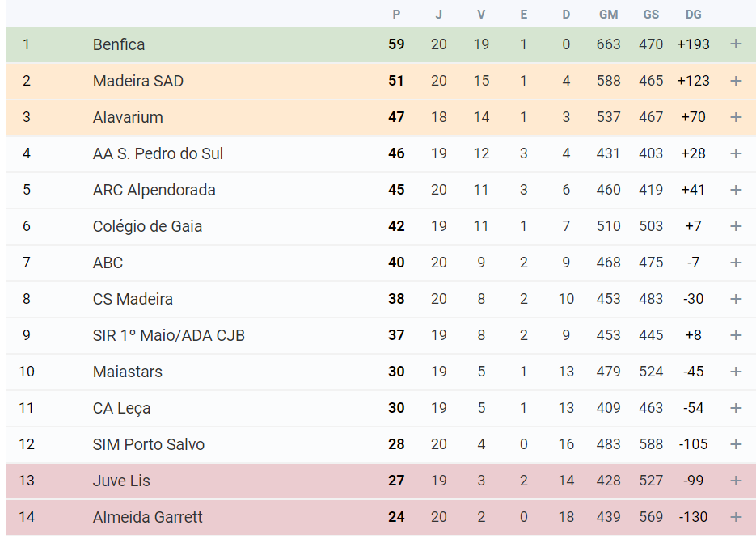Click the V wins column header
This screenshot has width=756, height=538.
(x=481, y=15)
